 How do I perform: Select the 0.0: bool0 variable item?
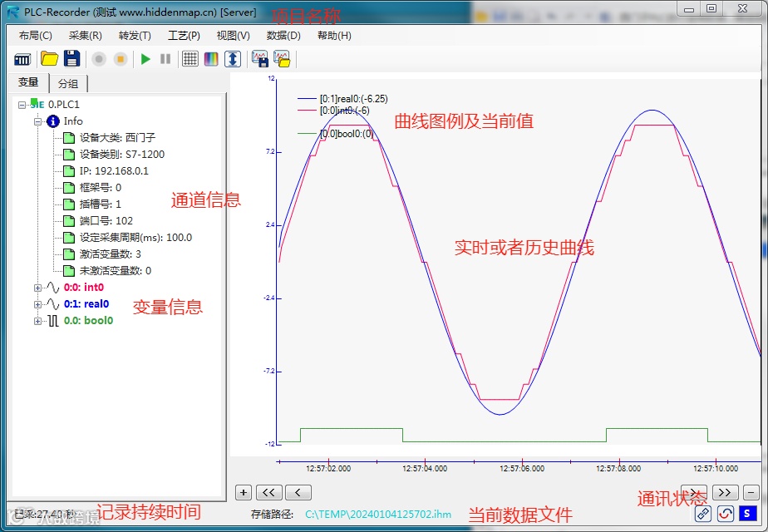89,321
